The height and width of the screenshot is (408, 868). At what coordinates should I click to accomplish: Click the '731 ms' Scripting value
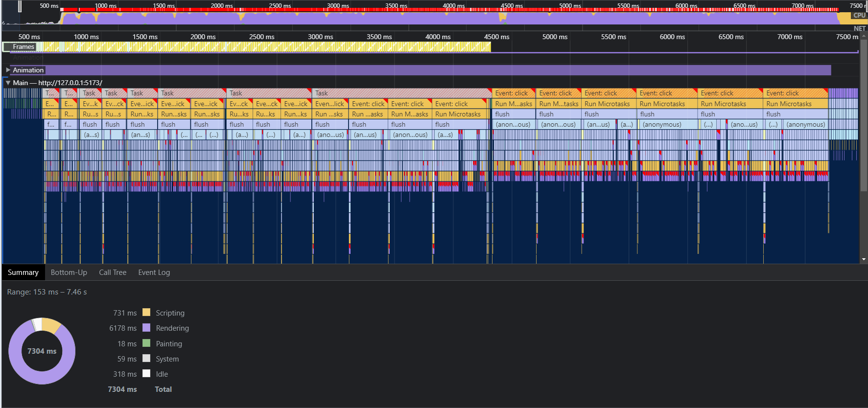click(x=125, y=313)
